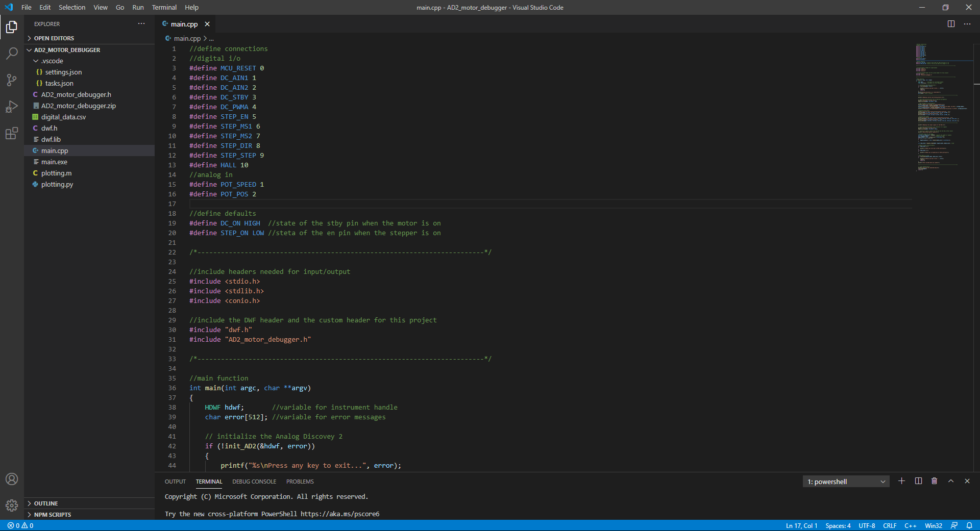This screenshot has height=531, width=980.
Task: Close the terminal panel
Action: click(967, 481)
